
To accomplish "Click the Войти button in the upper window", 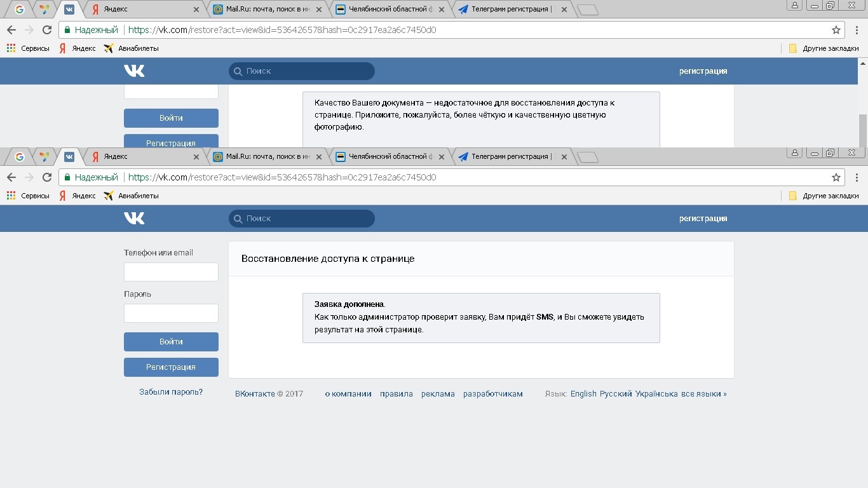I will (x=171, y=118).
